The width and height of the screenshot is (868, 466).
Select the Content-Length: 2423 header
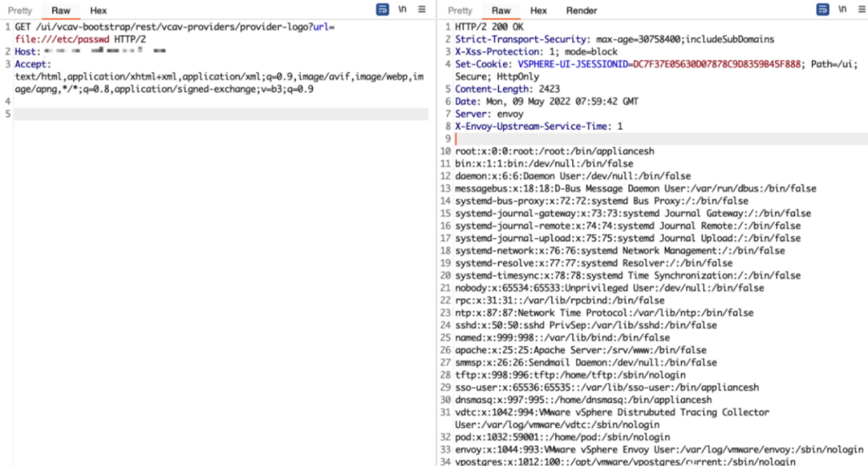click(507, 89)
